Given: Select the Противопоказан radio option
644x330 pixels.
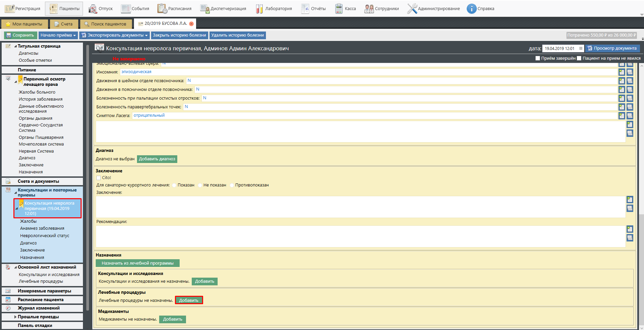Looking at the screenshot, I should [x=232, y=185].
